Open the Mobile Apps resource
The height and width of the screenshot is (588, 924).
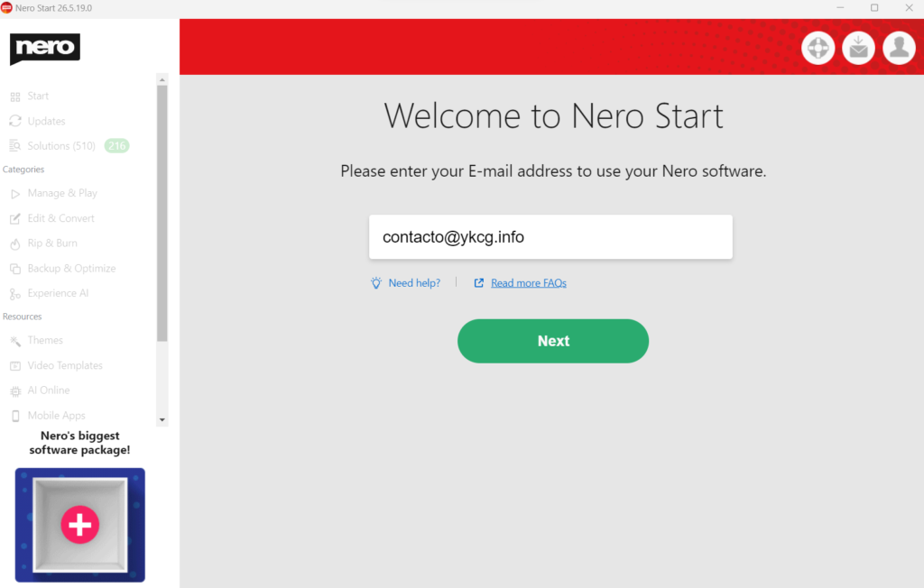coord(56,416)
